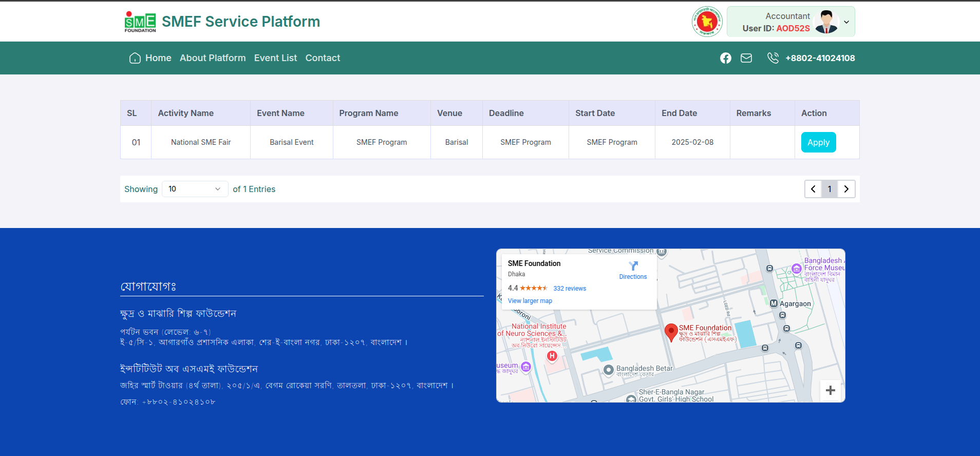Image resolution: width=980 pixels, height=456 pixels.
Task: Click the 'National SME Fair' cell
Action: click(201, 142)
